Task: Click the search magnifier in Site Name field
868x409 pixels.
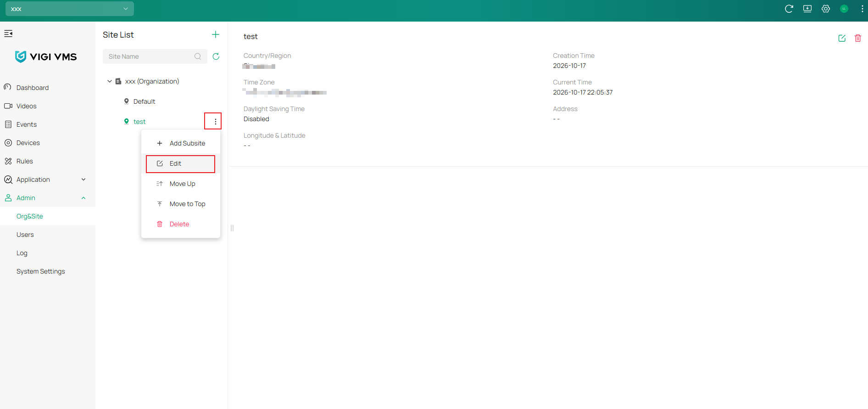Action: tap(198, 56)
